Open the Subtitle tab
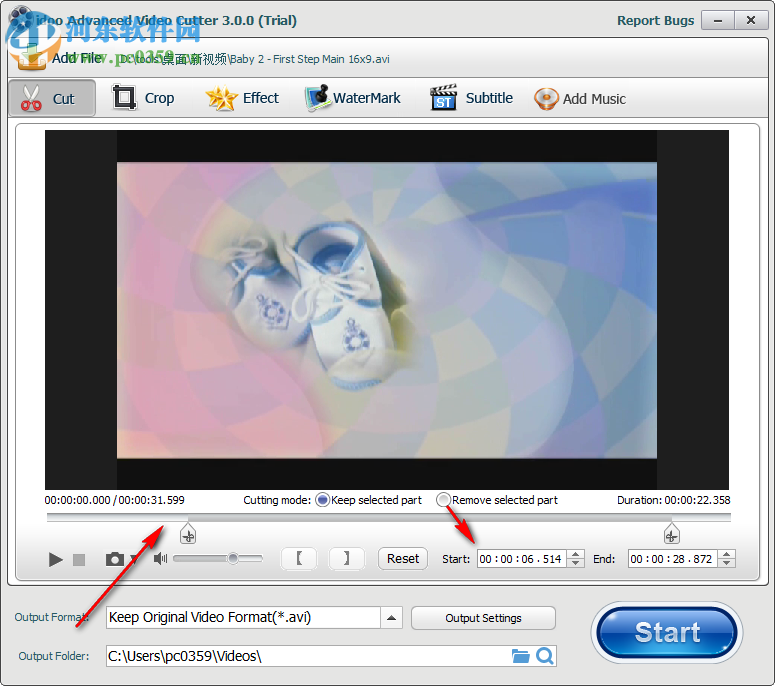 pos(471,98)
